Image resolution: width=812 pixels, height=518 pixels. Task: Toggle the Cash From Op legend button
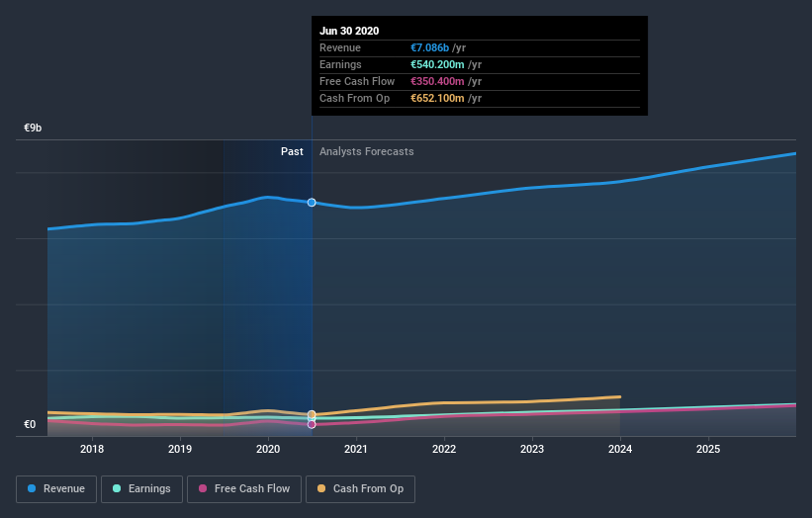point(360,489)
